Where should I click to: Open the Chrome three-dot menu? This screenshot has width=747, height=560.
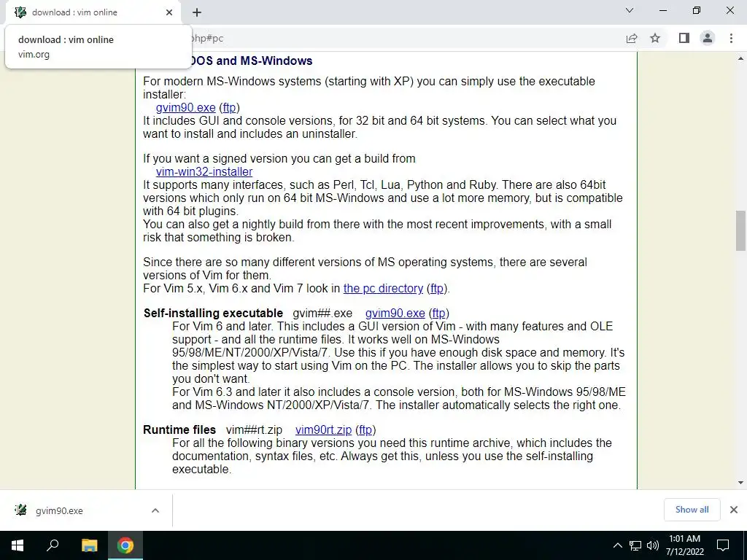(x=731, y=38)
